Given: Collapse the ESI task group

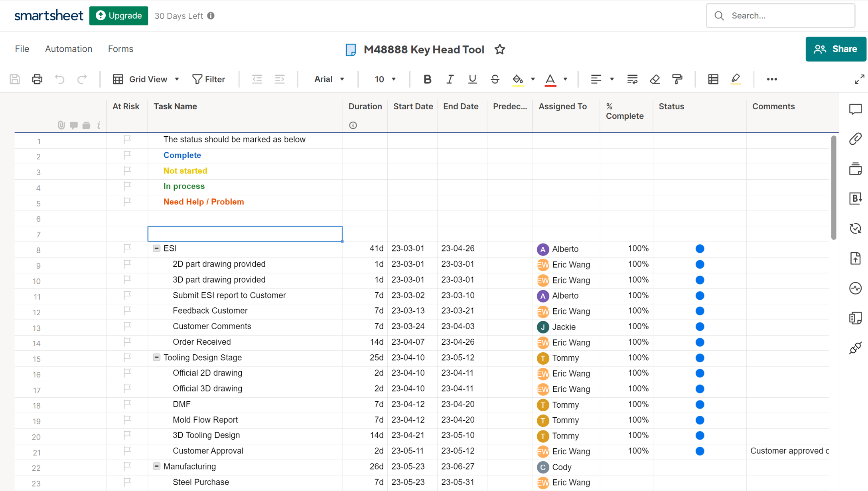Looking at the screenshot, I should (x=156, y=248).
